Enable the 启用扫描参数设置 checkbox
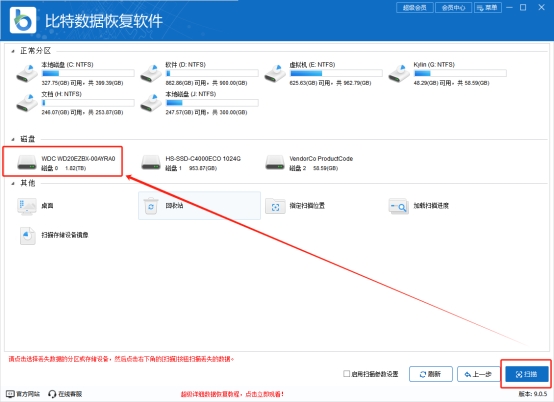This screenshot has height=402, width=554. coord(347,373)
